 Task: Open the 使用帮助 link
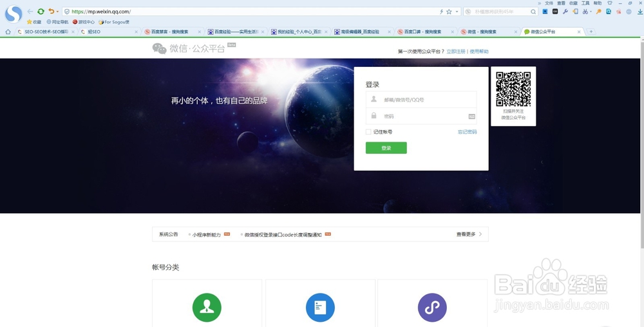[x=479, y=51]
